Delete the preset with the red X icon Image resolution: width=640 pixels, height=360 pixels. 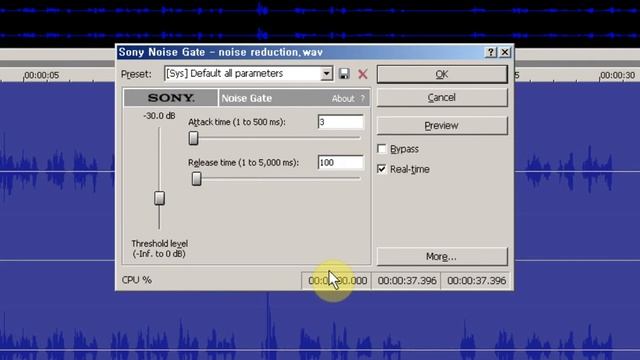[x=362, y=74]
